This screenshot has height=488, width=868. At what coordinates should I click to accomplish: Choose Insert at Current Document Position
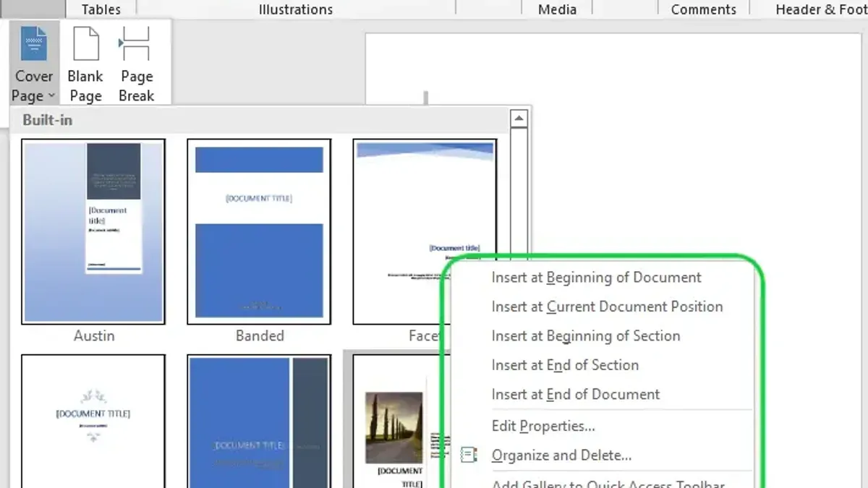607,307
